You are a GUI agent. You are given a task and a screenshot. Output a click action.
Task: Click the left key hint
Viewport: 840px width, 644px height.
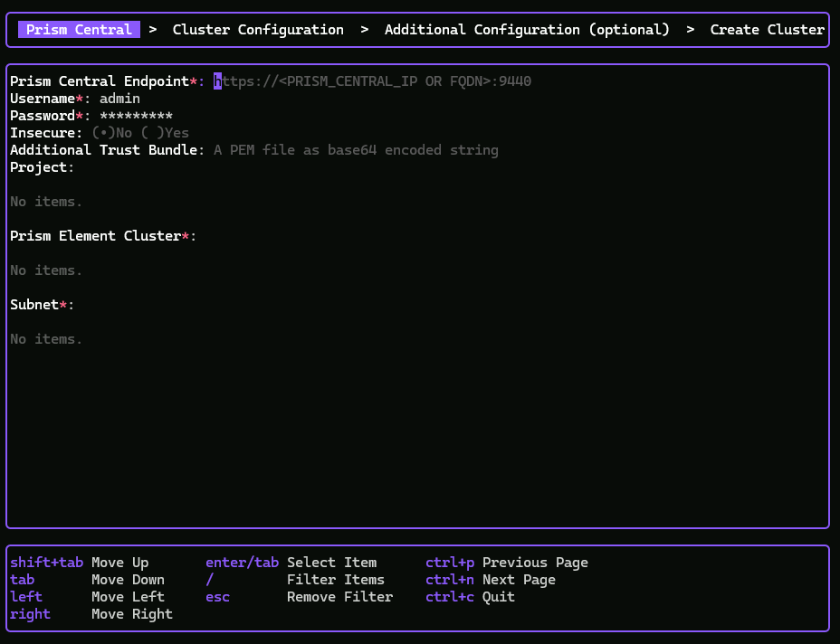click(26, 597)
